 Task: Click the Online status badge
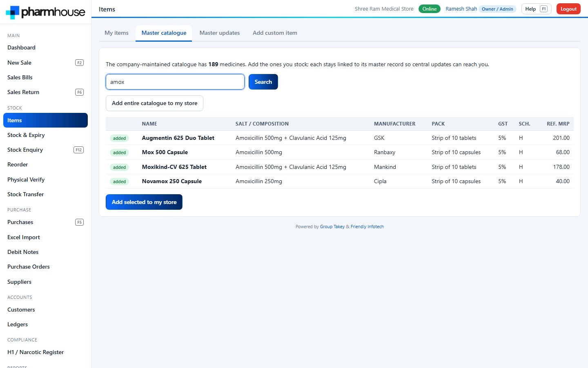point(430,9)
